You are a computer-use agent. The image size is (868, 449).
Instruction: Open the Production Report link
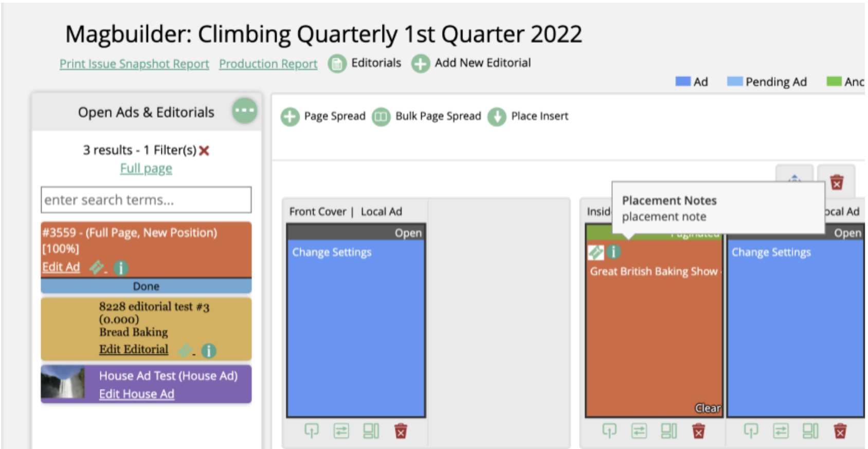[268, 64]
